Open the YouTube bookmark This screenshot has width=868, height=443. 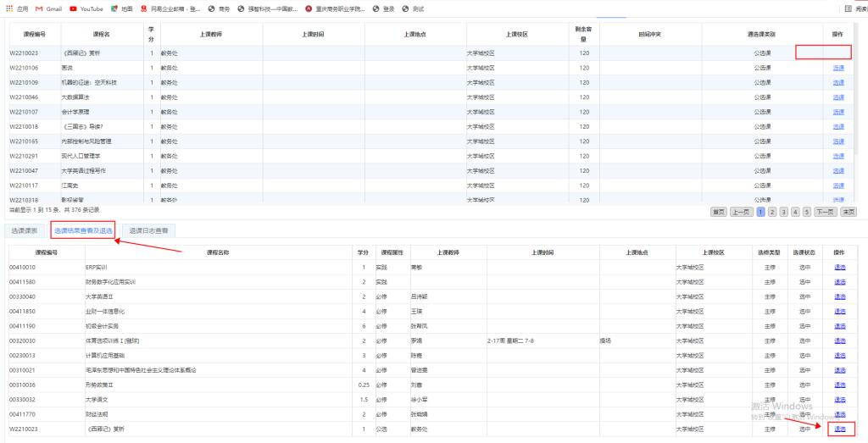[x=86, y=8]
